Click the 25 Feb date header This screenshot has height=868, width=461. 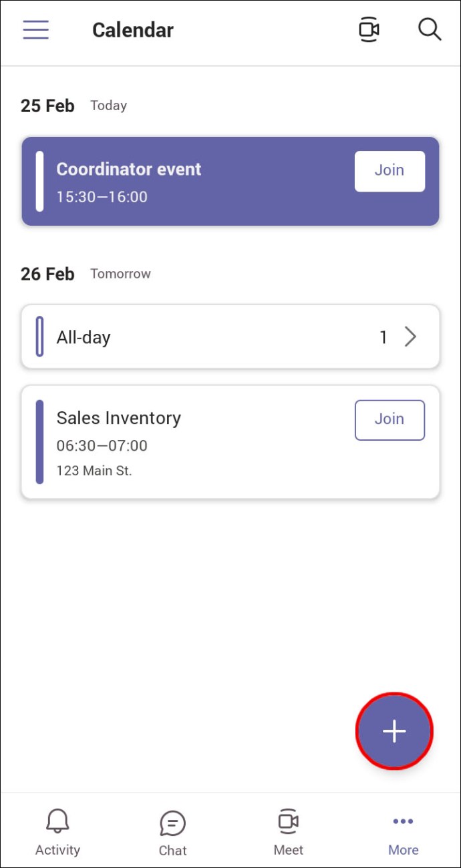(x=47, y=105)
